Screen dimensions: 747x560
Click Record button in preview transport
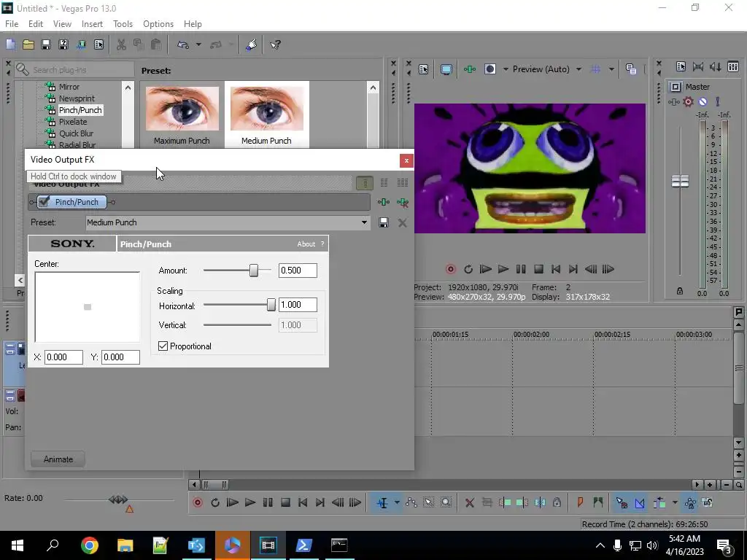pyautogui.click(x=450, y=270)
